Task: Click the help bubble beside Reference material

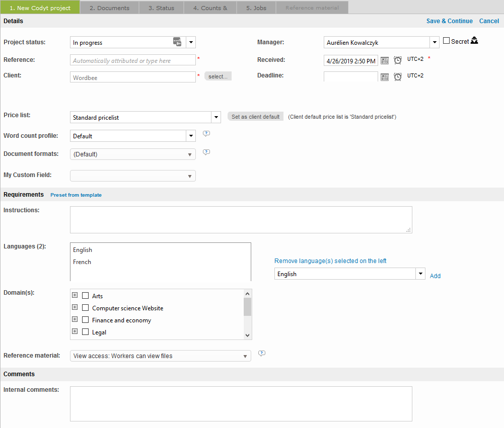Action: coord(261,354)
